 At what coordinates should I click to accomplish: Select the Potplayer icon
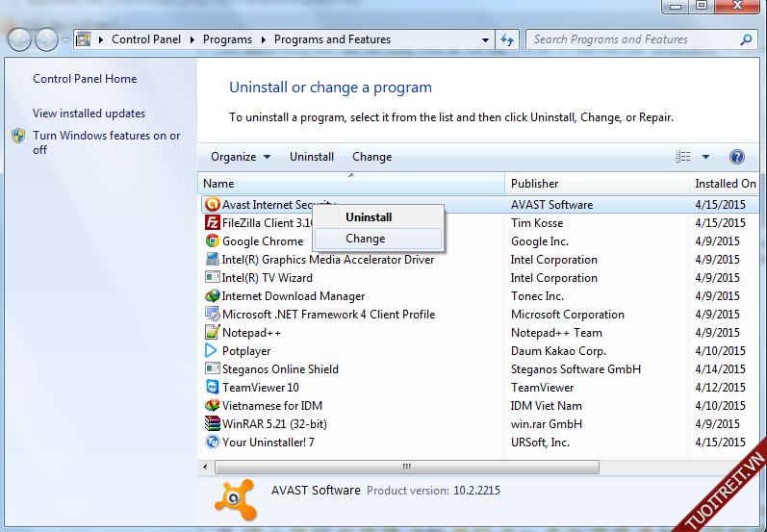pos(213,351)
